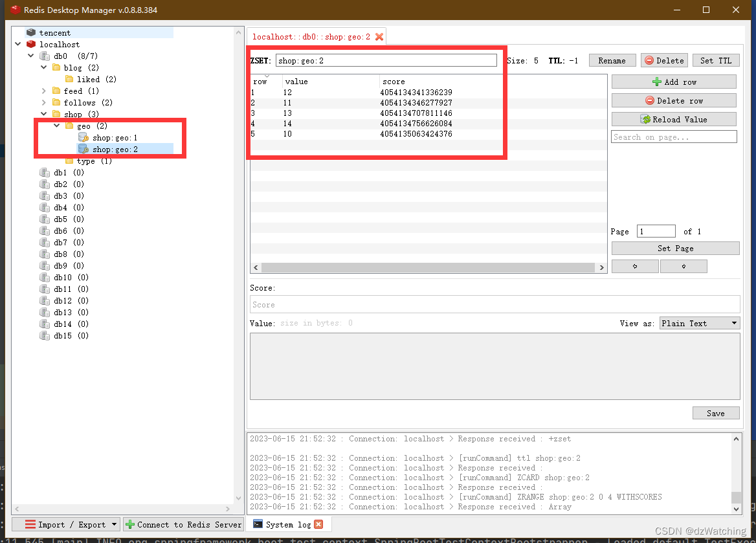Select table row with value 10

coord(428,133)
